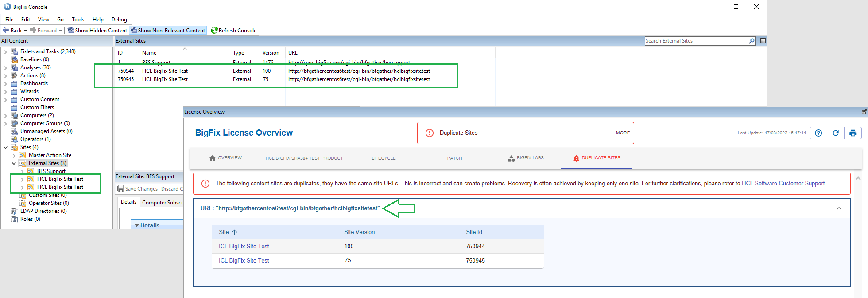Screen dimensions: 868x298
Task: Open the File menu
Action: click(x=9, y=19)
